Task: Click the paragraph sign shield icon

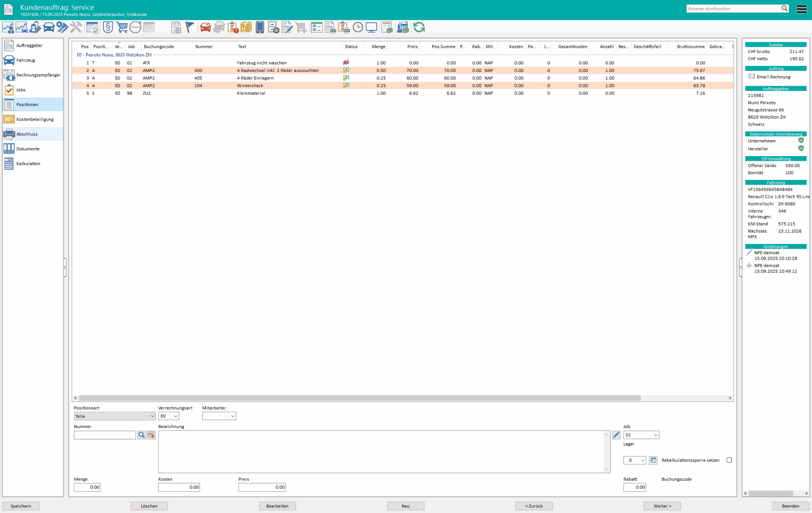Action: (108, 28)
